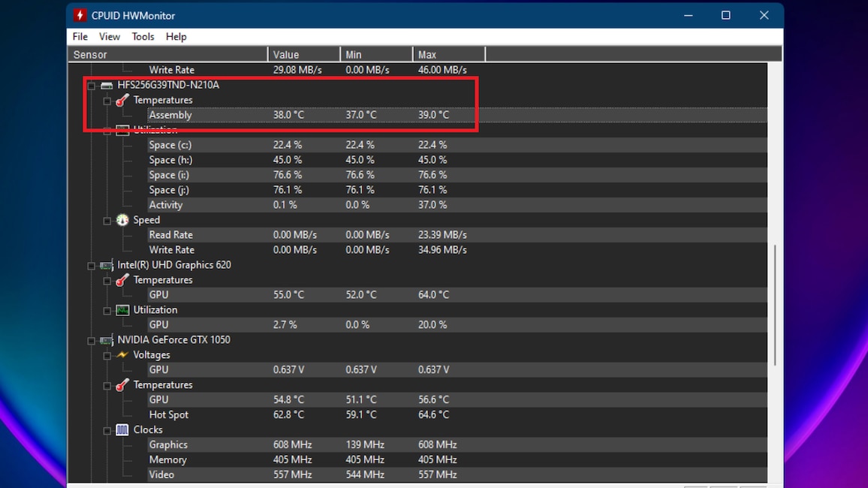The height and width of the screenshot is (488, 868).
Task: Click the Intel UHD Graphics 620 card icon
Action: [107, 266]
